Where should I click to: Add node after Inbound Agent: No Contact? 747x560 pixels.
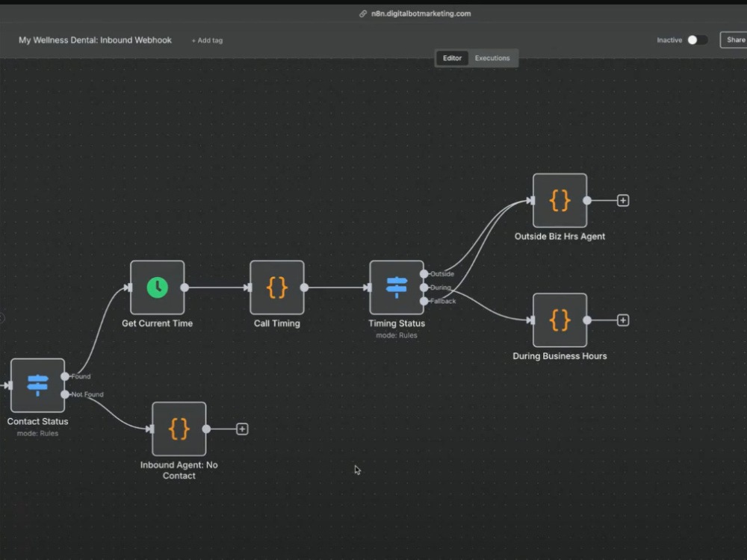(x=242, y=429)
